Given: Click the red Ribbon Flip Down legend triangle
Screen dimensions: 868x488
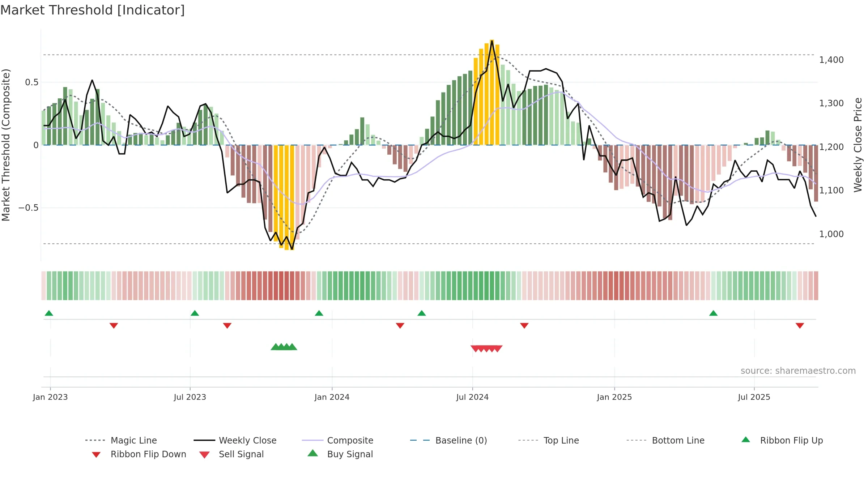Looking at the screenshot, I should (96, 454).
